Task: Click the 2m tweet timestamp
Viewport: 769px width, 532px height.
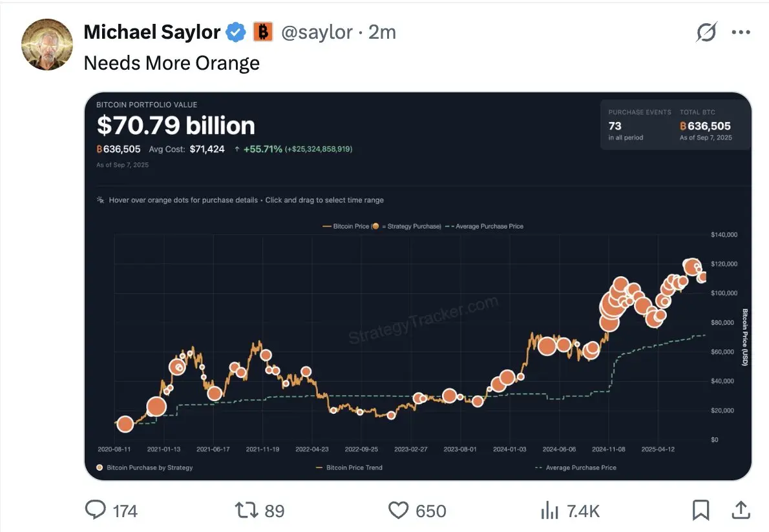Action: pos(382,32)
